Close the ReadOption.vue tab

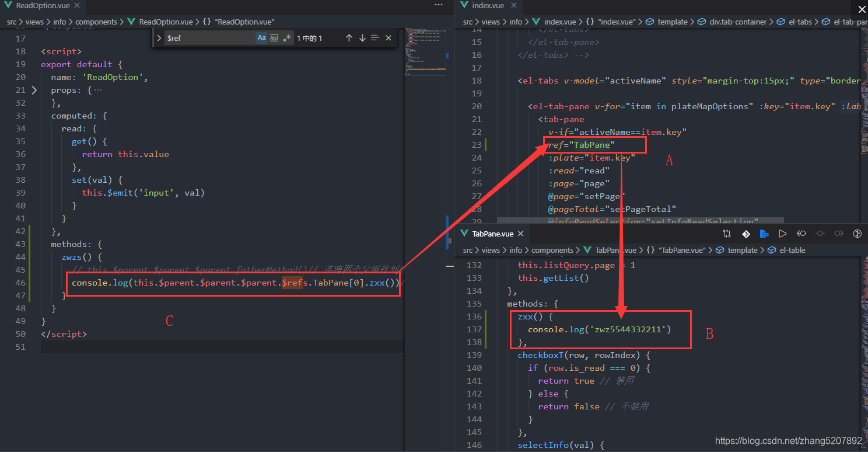click(x=78, y=5)
